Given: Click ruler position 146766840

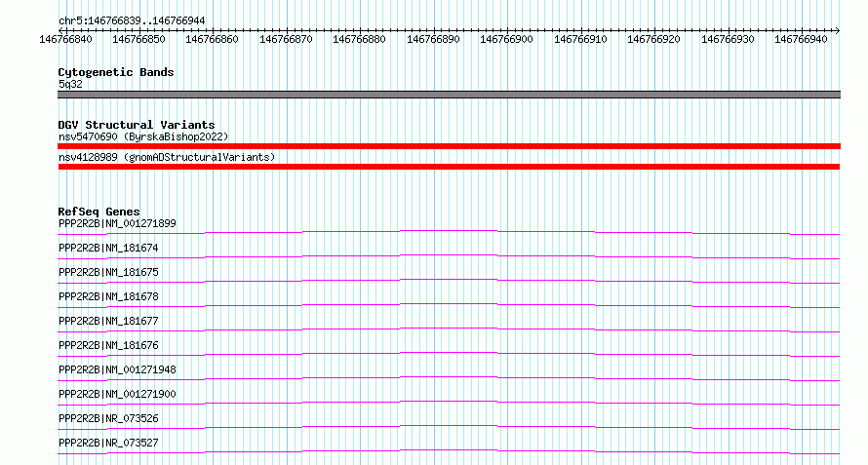Looking at the screenshot, I should [x=66, y=39].
